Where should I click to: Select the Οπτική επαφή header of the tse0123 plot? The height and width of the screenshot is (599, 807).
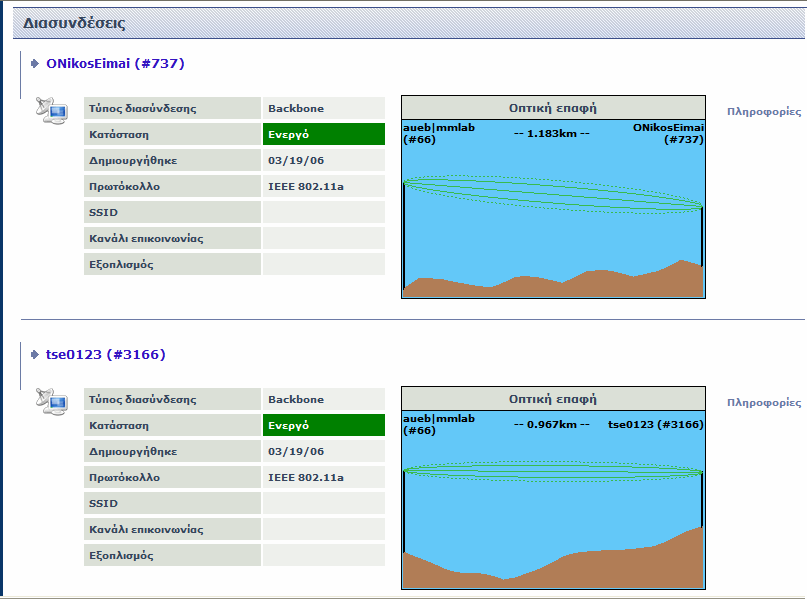click(x=553, y=399)
